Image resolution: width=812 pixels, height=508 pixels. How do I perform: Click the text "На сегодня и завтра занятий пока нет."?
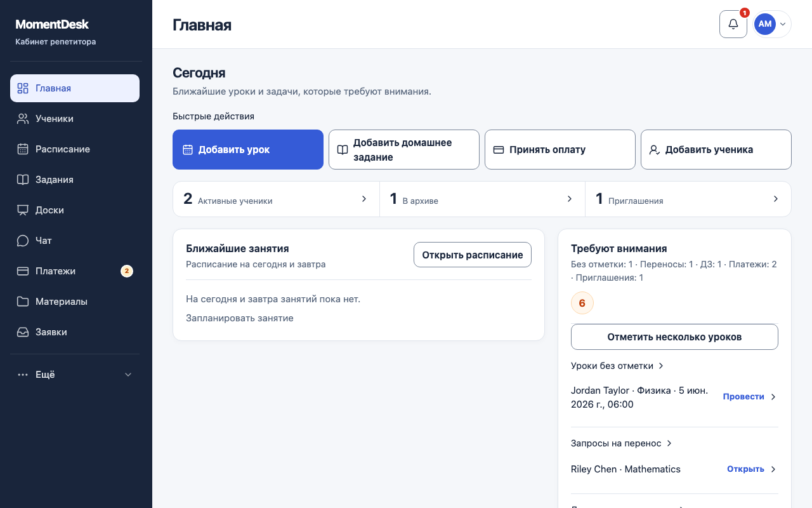pyautogui.click(x=273, y=299)
